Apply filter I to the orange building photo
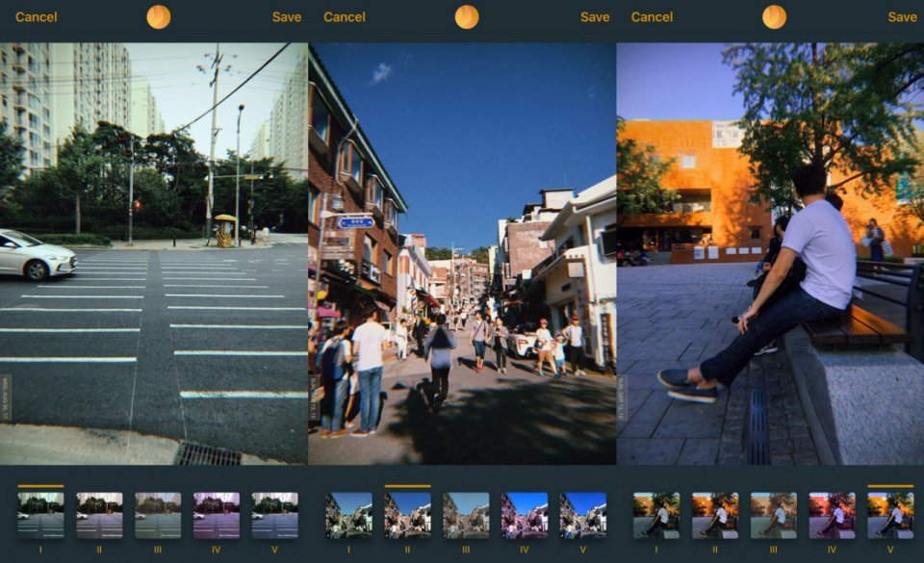The height and width of the screenshot is (563, 924). [656, 515]
